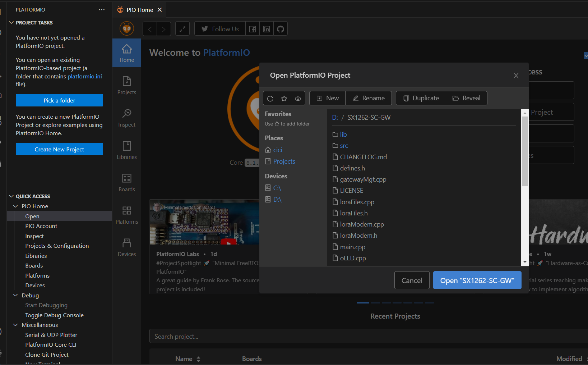Click the Reveal button
Screen dimensions: 588x365
coord(467,98)
